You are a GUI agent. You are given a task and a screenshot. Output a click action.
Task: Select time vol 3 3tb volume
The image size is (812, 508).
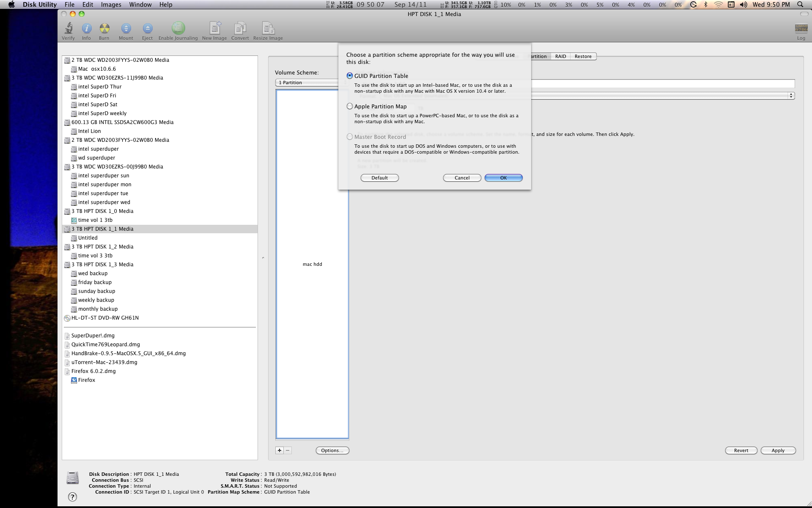tap(95, 256)
